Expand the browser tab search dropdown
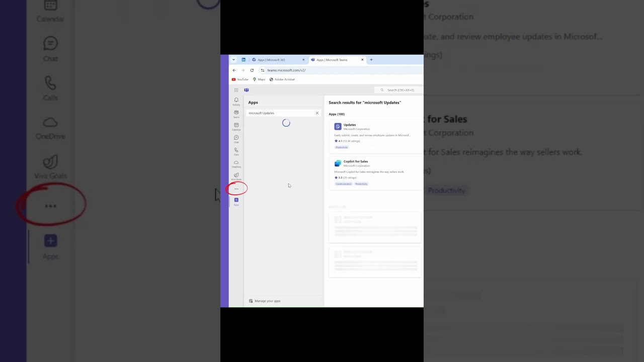Image resolution: width=644 pixels, height=362 pixels. tap(233, 60)
